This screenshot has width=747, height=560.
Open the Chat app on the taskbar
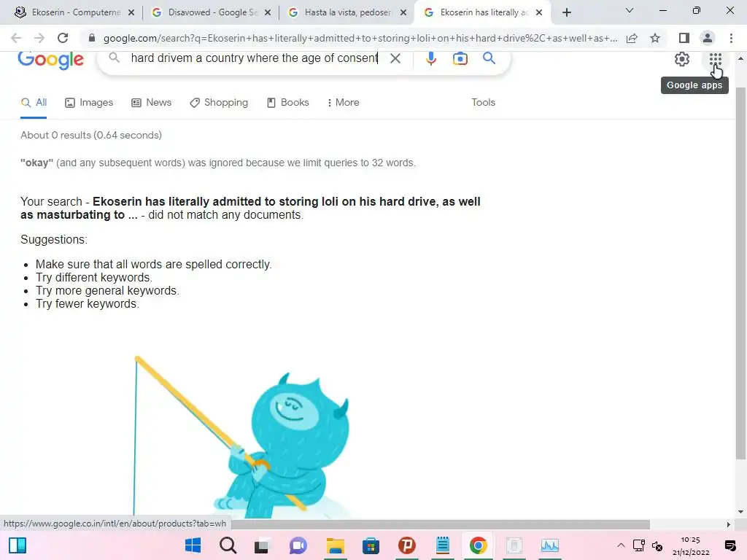coord(298,545)
